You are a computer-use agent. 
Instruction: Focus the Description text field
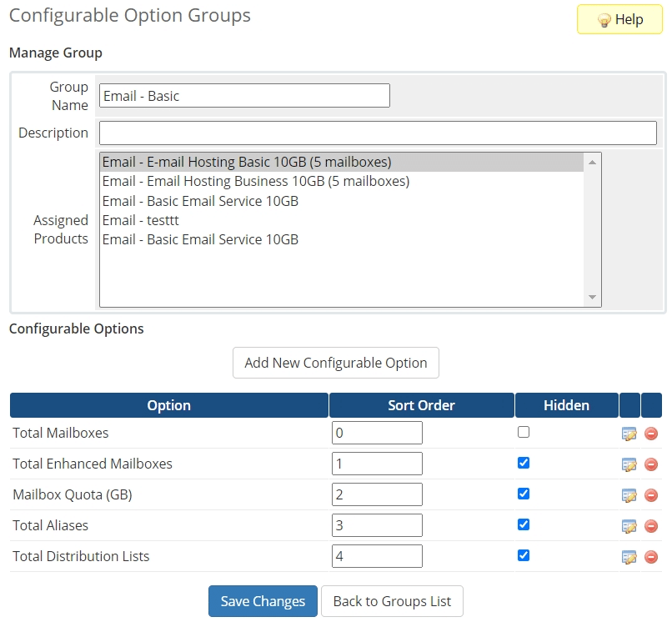(x=378, y=133)
